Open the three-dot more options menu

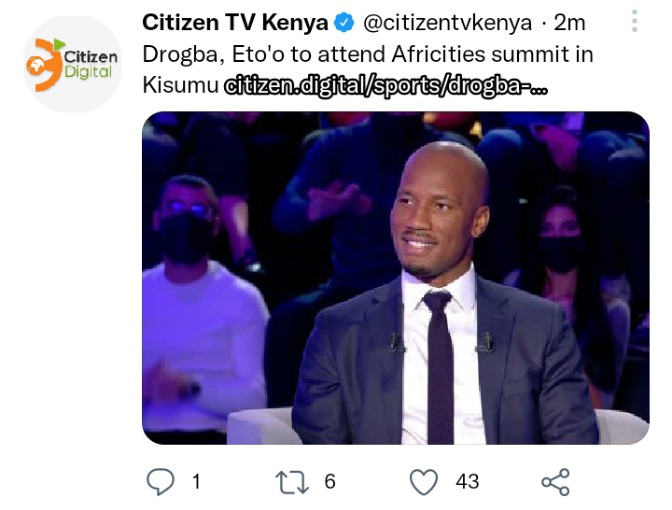point(635,21)
